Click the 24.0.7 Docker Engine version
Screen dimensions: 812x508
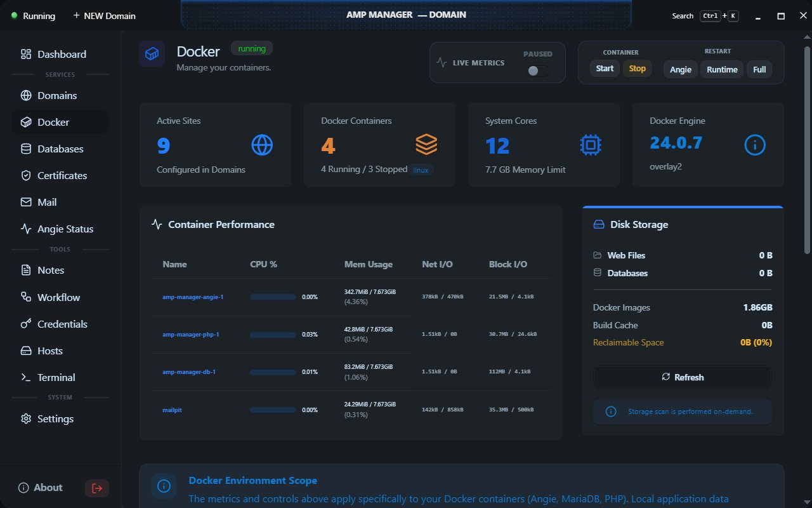pyautogui.click(x=676, y=143)
